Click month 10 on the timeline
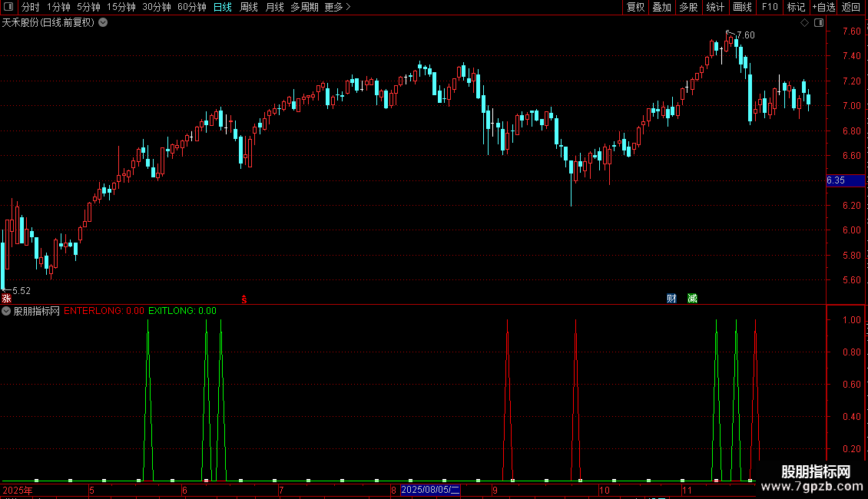The height and width of the screenshot is (499, 868). 605,490
